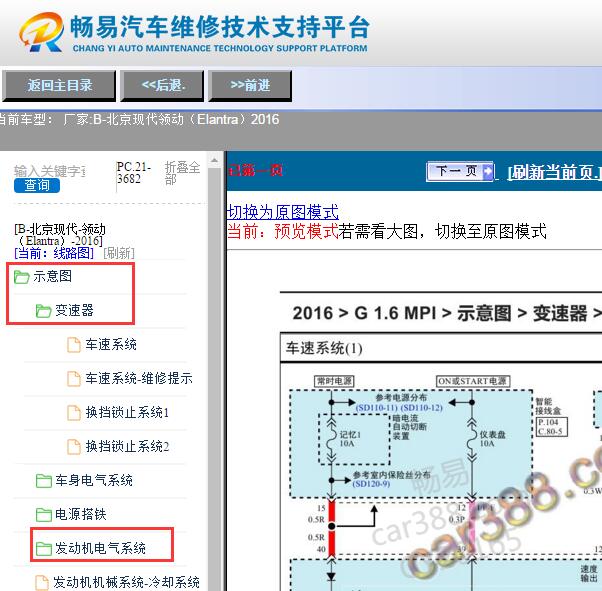The height and width of the screenshot is (591, 602).
Task: Click the [刷新当前页] link
Action: pyautogui.click(x=554, y=173)
